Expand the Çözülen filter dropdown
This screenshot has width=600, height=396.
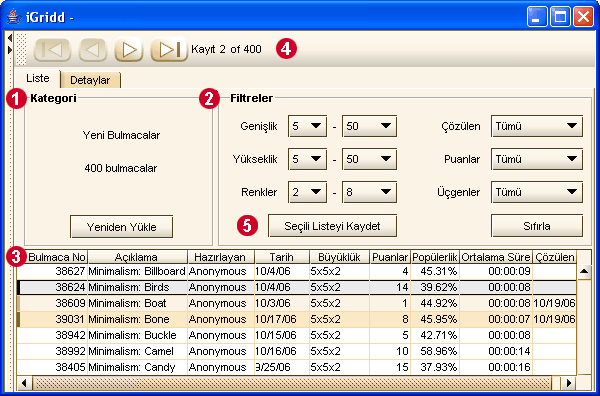coord(537,126)
